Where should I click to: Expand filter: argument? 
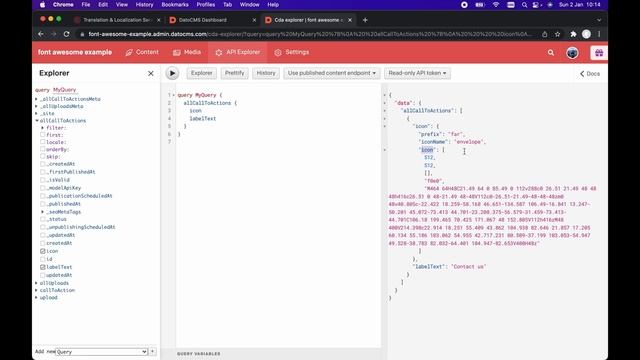point(42,128)
